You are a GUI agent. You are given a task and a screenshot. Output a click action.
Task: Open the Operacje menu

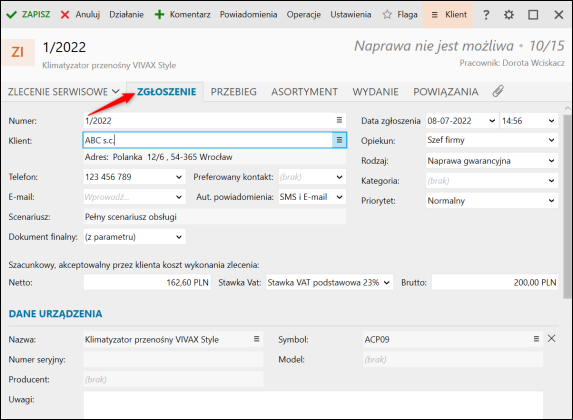point(304,15)
